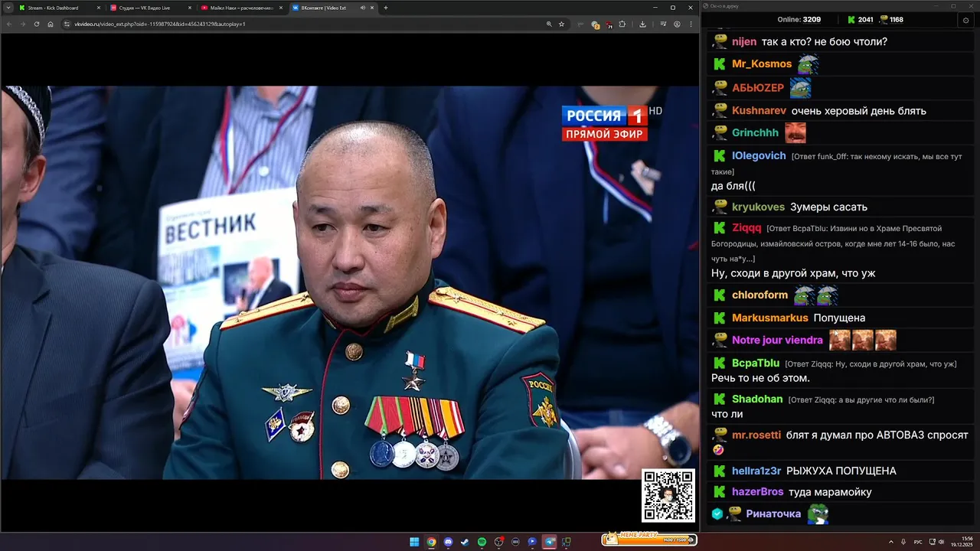Click reply reference in BcpaTblu's message
980x551 pixels.
(x=871, y=364)
